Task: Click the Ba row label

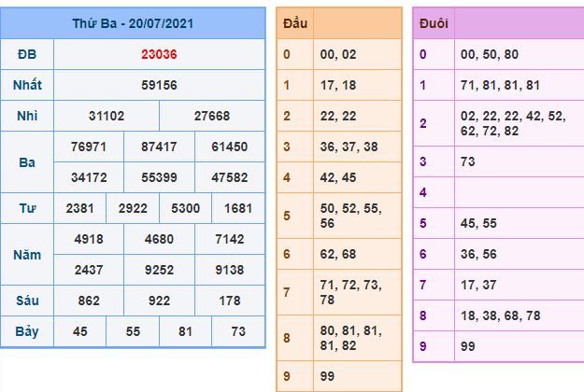Action: click(x=27, y=162)
